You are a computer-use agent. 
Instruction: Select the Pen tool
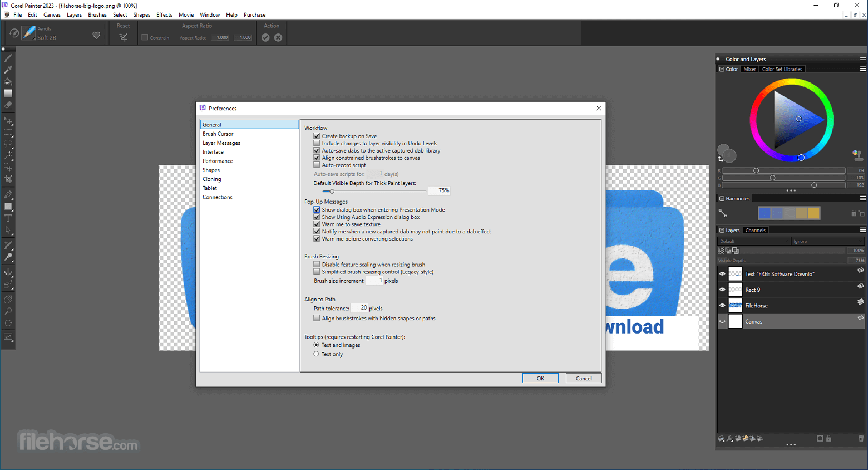(x=8, y=195)
